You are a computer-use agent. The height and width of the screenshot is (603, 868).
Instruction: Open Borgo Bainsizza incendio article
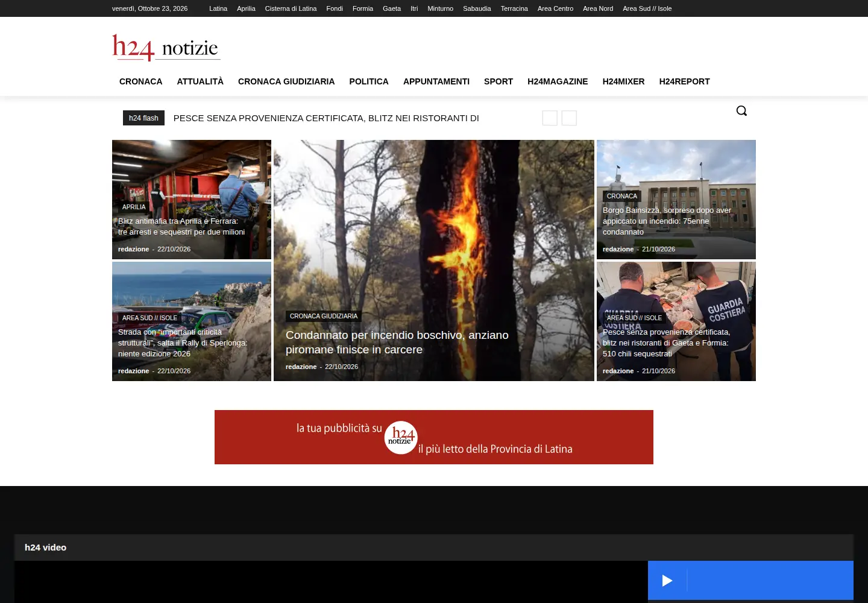(x=667, y=221)
